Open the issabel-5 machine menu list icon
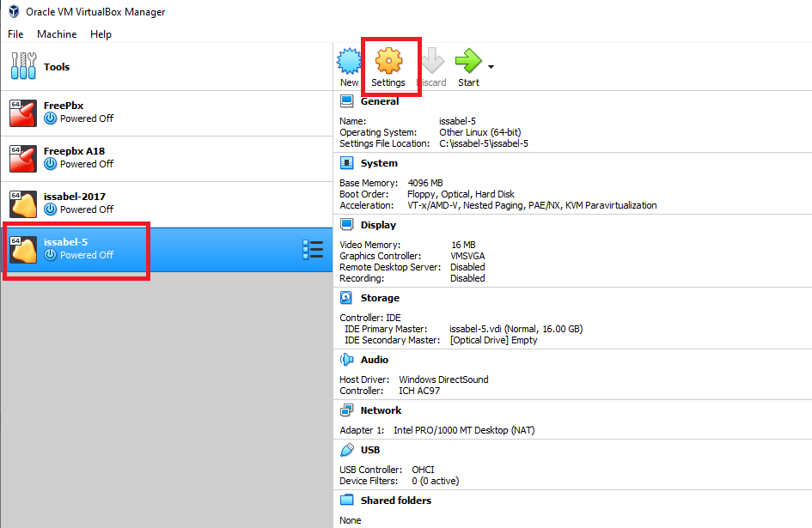812x528 pixels. (x=313, y=250)
